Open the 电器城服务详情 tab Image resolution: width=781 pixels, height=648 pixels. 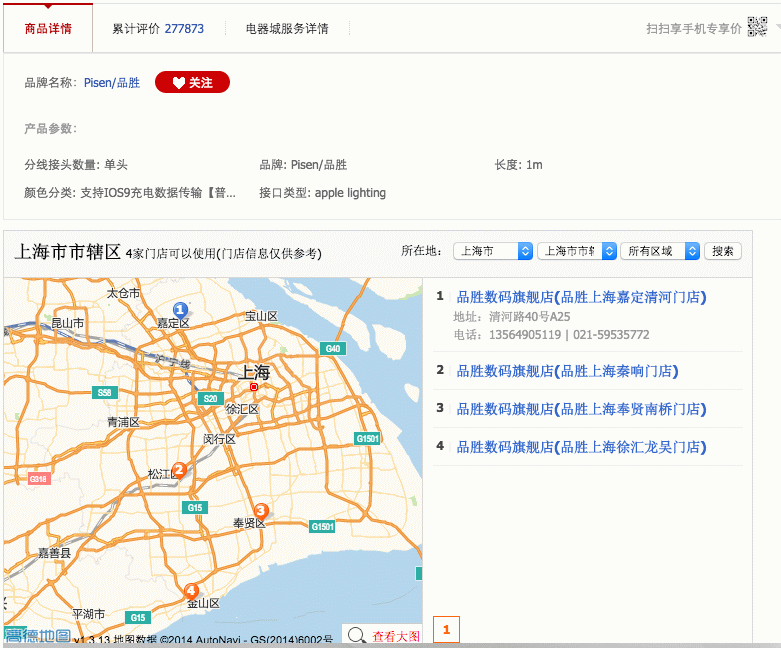coord(287,28)
